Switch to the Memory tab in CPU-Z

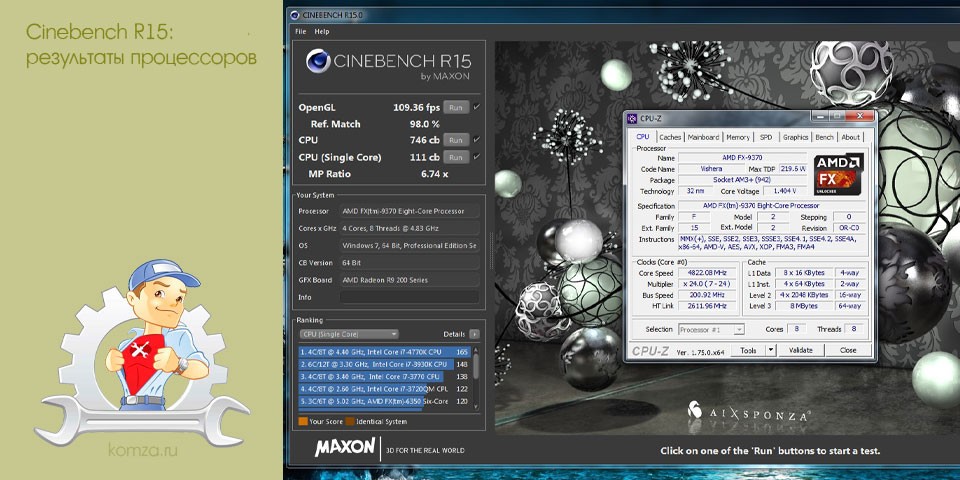tap(738, 137)
